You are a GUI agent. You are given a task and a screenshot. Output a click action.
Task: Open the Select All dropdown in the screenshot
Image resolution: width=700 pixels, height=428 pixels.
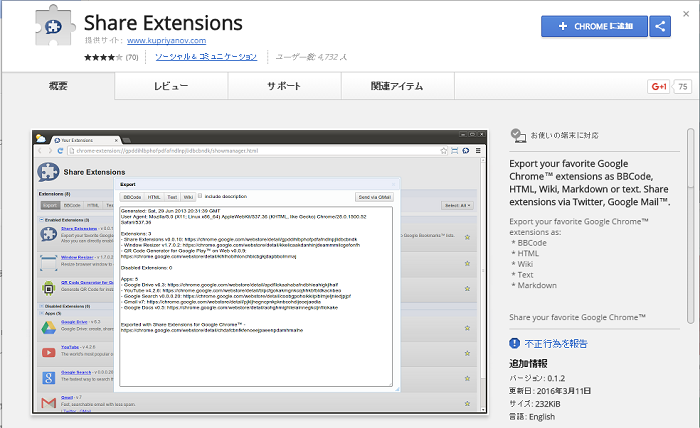coord(458,205)
